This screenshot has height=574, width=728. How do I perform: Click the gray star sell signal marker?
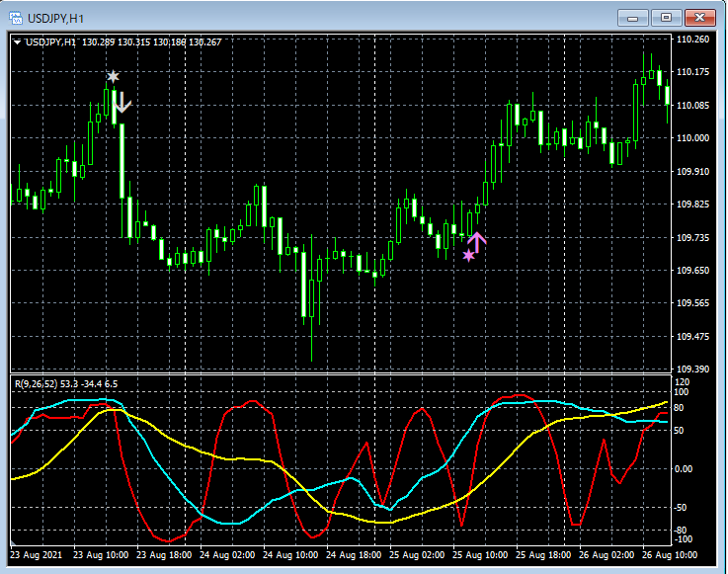point(113,76)
